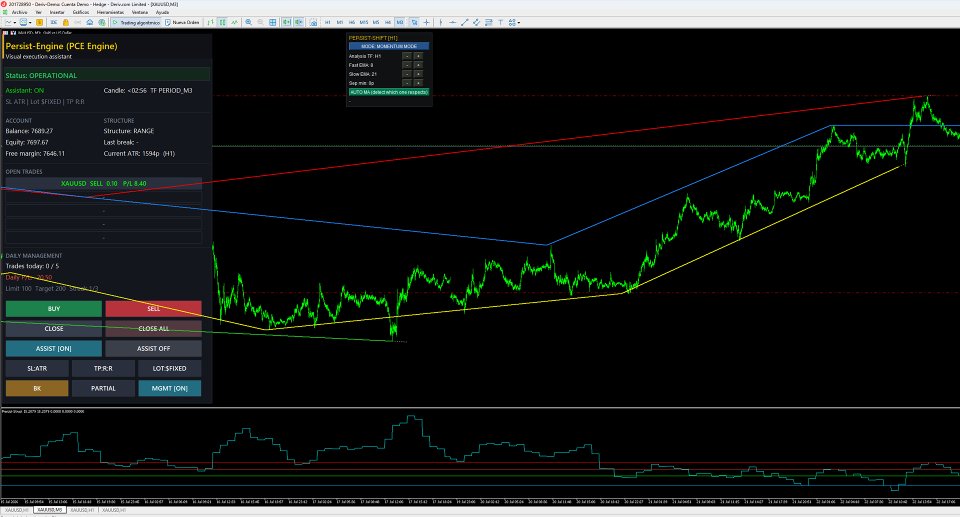Switch chart to line chart icon

coord(234,22)
